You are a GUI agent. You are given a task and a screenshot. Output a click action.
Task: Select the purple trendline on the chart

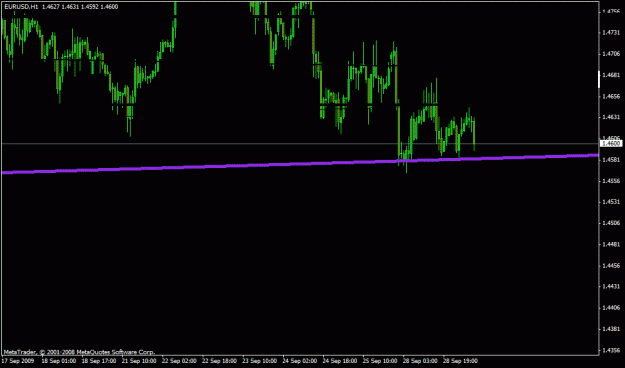click(x=300, y=163)
